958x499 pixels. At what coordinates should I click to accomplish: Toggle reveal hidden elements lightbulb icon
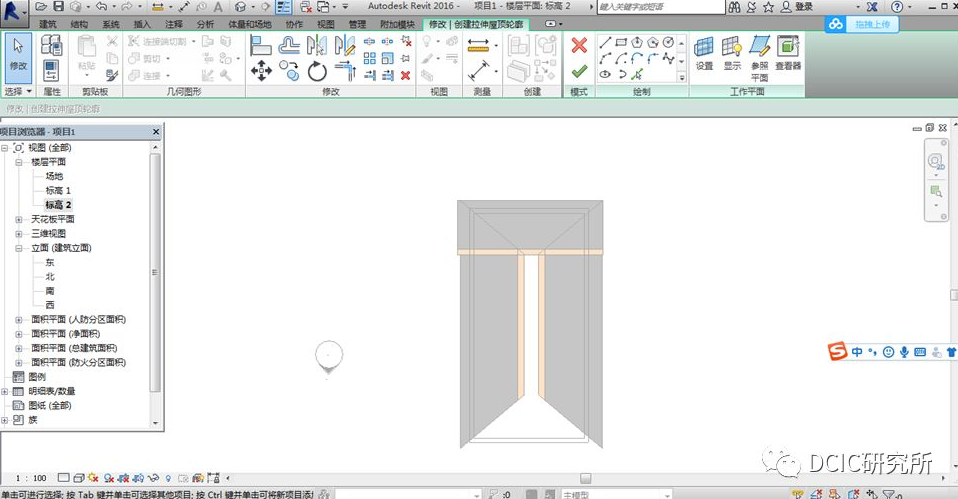168,478
